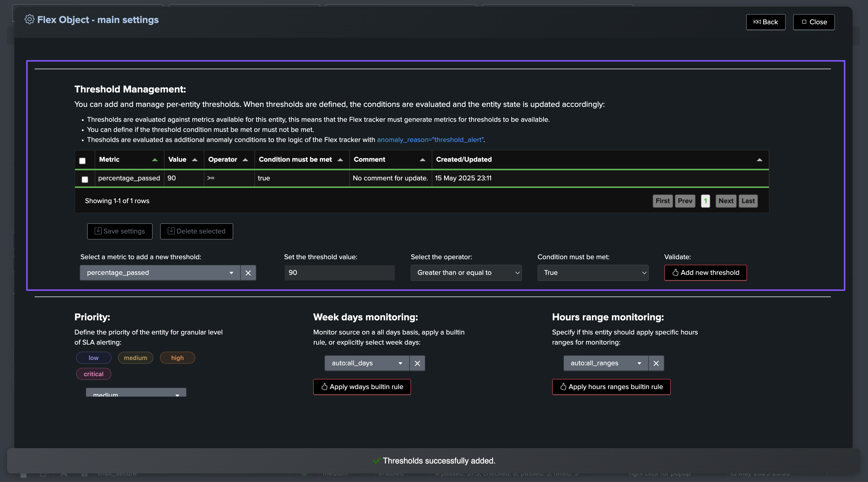Sort table by Created/Updated column arrow

tap(759, 160)
